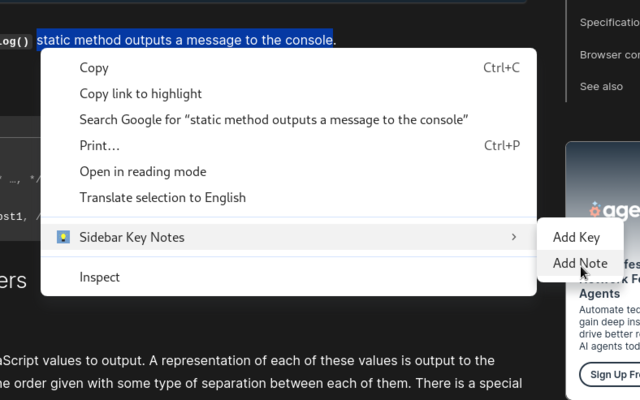Choose Add Note from the submenu
This screenshot has width=640, height=400.
coord(580,264)
